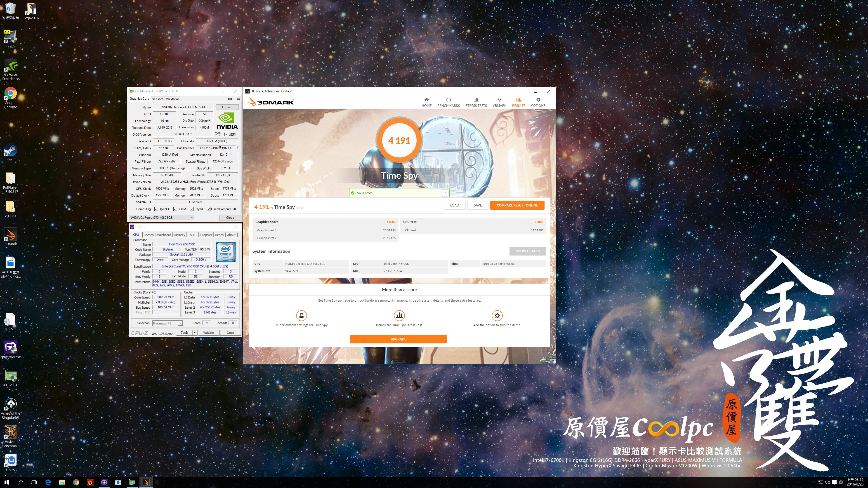Click the Bus Interface question mark

tap(238, 148)
